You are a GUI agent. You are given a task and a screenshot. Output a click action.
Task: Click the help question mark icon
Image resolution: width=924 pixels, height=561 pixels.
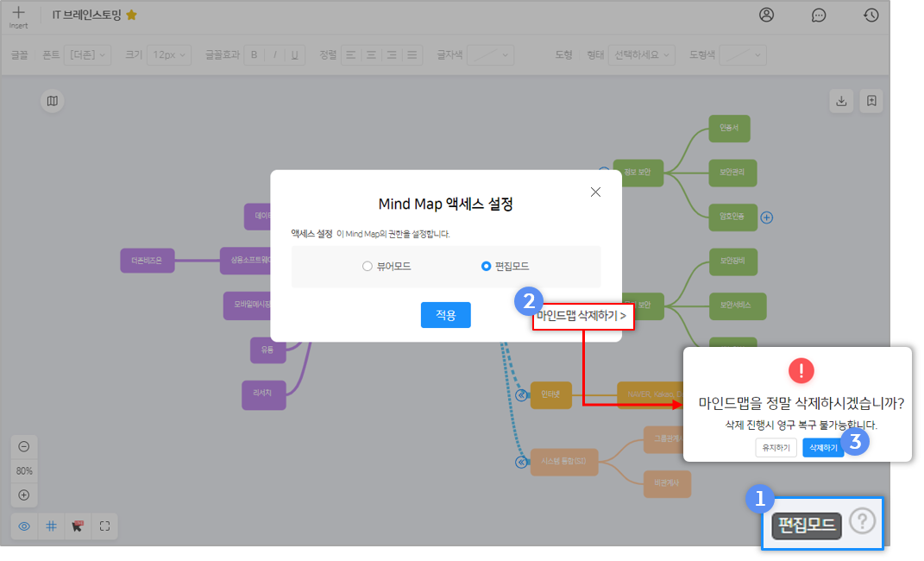[862, 521]
